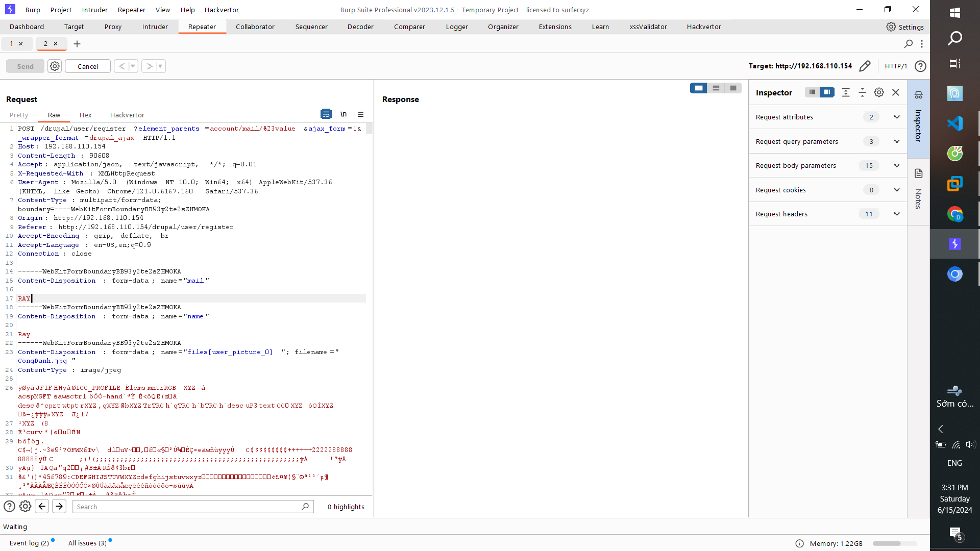
Task: Click the request search input field
Action: [192, 507]
